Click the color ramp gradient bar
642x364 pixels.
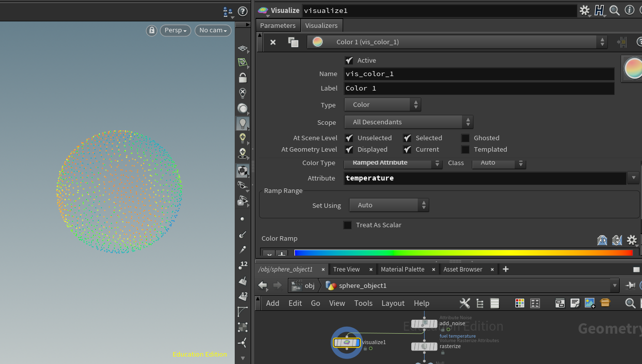coord(462,253)
